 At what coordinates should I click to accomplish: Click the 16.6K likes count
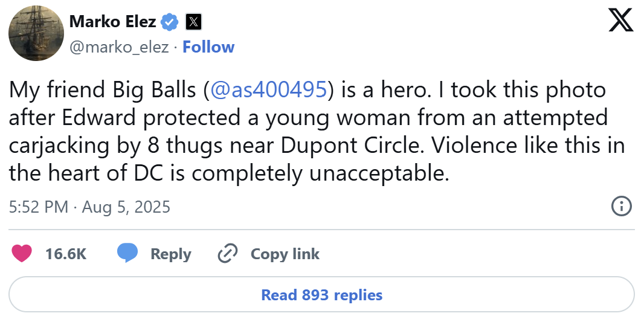[66, 254]
